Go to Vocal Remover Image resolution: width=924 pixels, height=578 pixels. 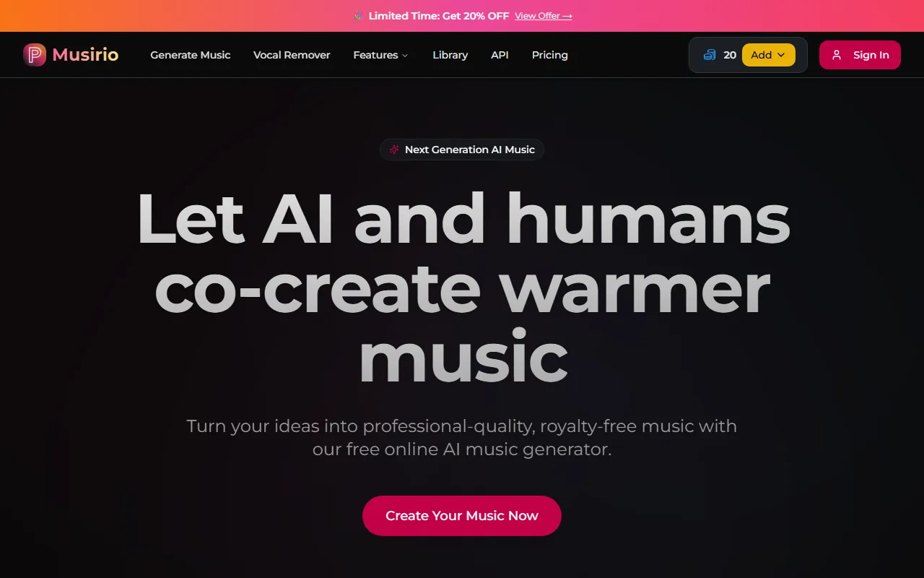tap(292, 55)
